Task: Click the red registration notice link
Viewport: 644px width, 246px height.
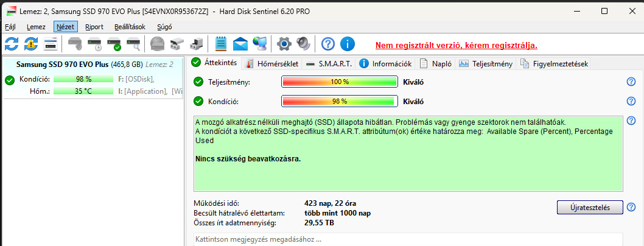Action: pos(457,45)
